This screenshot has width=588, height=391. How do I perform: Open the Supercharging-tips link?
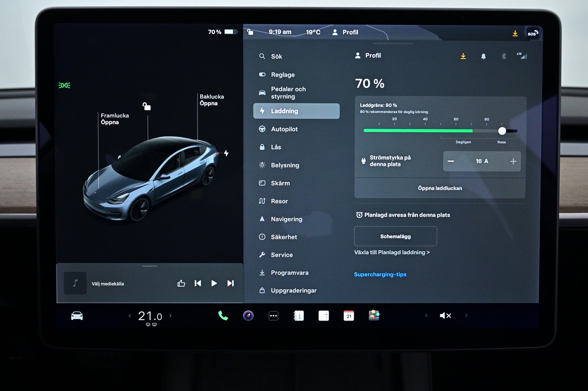click(x=380, y=274)
